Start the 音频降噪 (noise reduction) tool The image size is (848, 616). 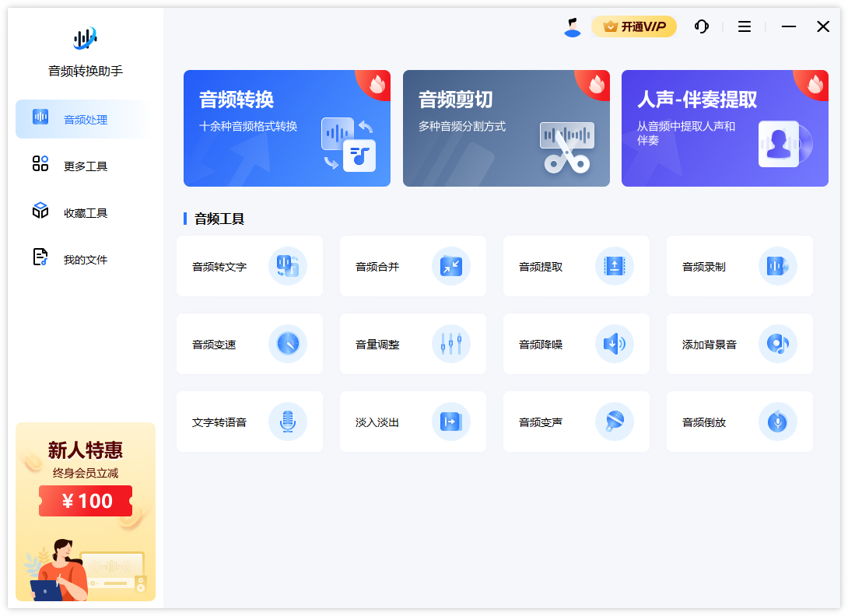coord(576,344)
